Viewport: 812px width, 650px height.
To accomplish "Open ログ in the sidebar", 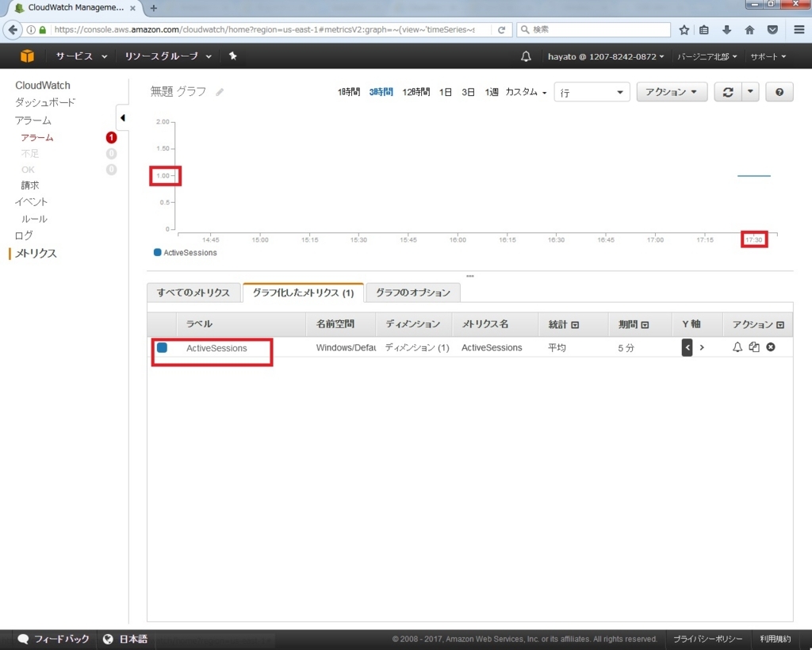I will coord(24,235).
